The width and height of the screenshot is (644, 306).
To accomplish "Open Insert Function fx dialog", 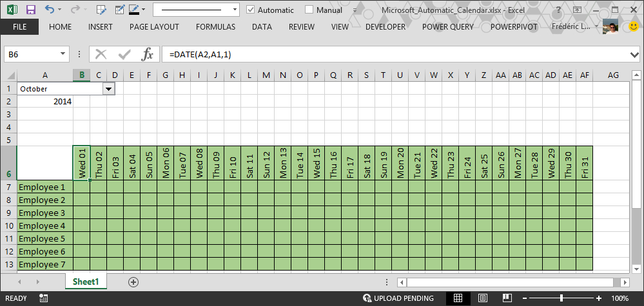I will click(147, 53).
